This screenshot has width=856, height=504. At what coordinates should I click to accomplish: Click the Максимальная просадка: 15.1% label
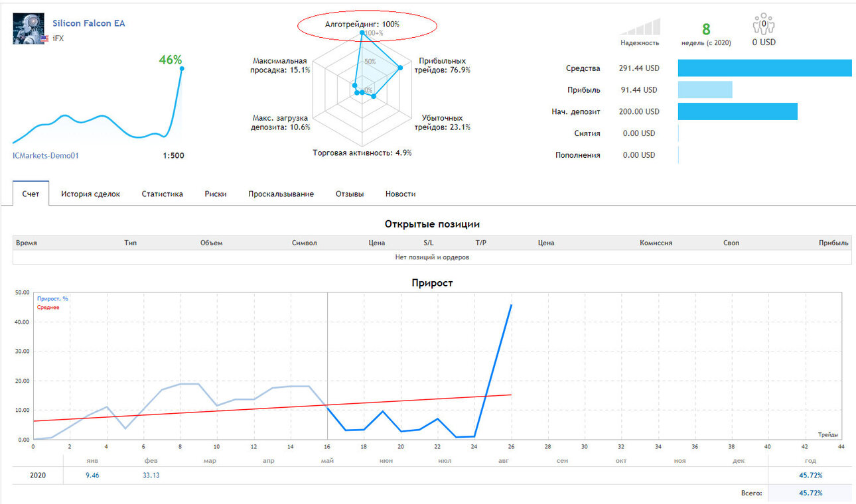(281, 65)
